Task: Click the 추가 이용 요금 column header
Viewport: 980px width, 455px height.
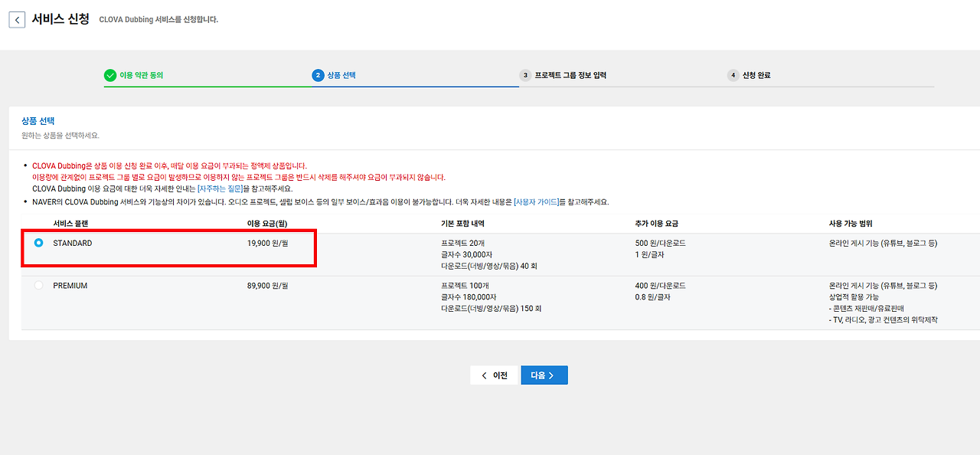Action: click(x=657, y=224)
